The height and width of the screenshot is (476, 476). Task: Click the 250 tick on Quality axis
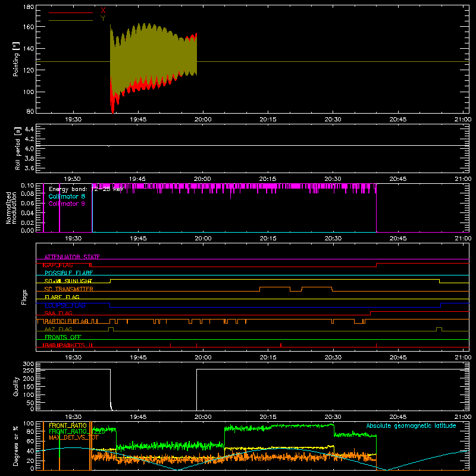[x=29, y=371]
